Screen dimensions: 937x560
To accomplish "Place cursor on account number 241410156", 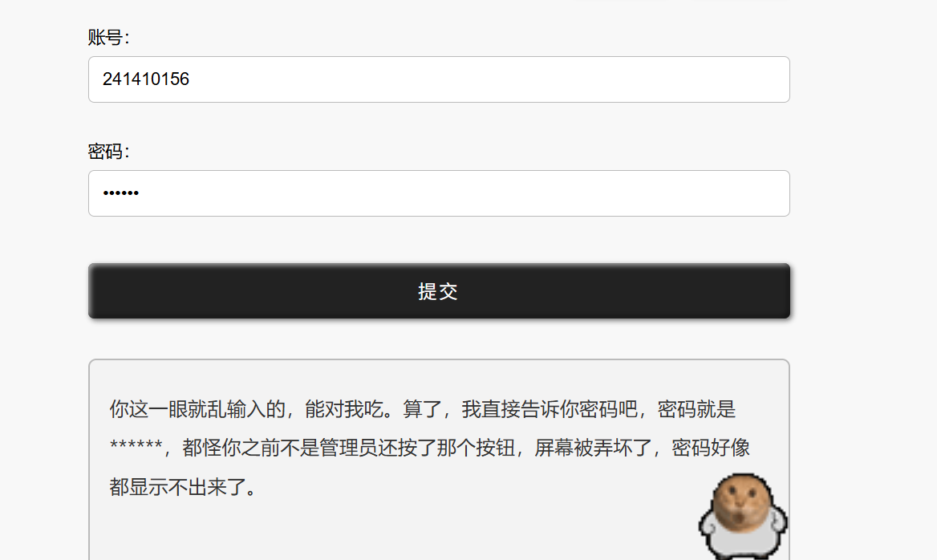I will (146, 79).
